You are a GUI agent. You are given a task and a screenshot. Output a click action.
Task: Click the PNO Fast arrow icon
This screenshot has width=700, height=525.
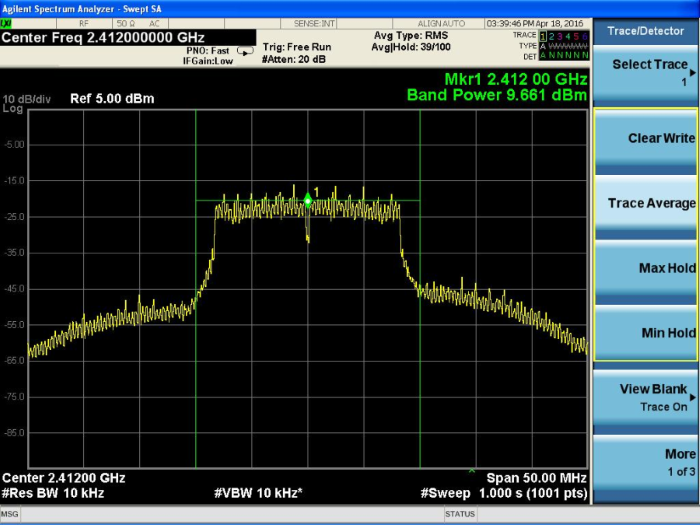click(x=243, y=51)
